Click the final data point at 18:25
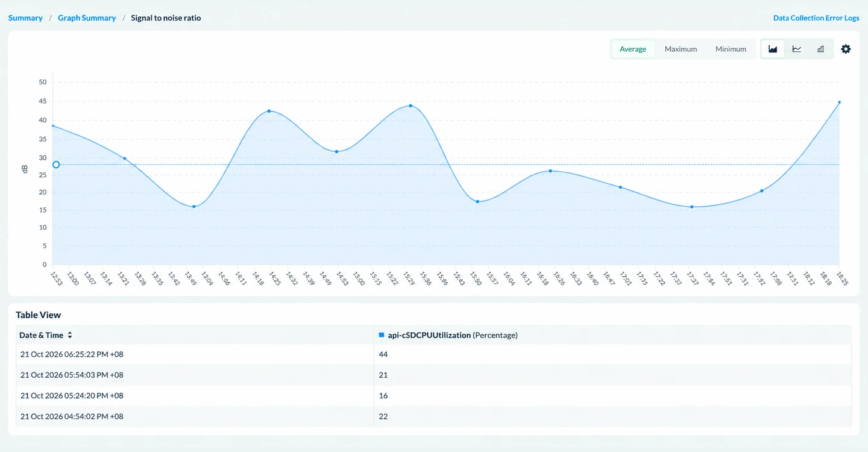The image size is (868, 452). pyautogui.click(x=839, y=102)
